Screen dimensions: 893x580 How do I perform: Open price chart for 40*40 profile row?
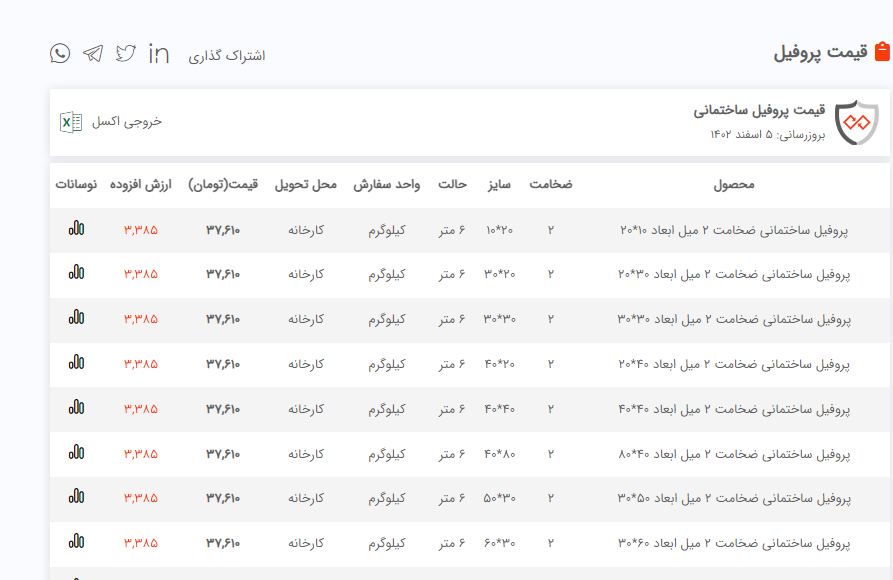76,407
